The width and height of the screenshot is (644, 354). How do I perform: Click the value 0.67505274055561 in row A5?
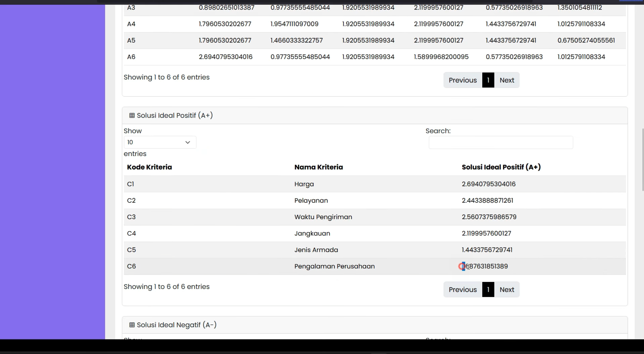(586, 40)
